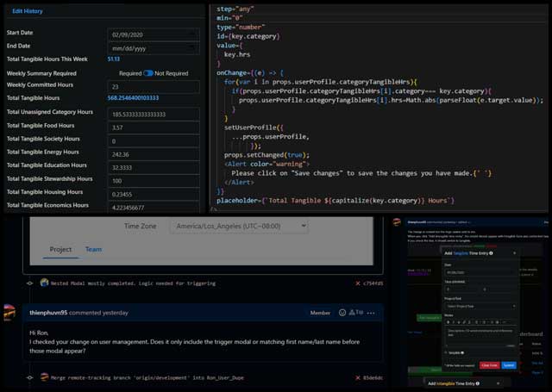
Task: Click the 'Alert color="warning"' opening tag
Action: 267,164
